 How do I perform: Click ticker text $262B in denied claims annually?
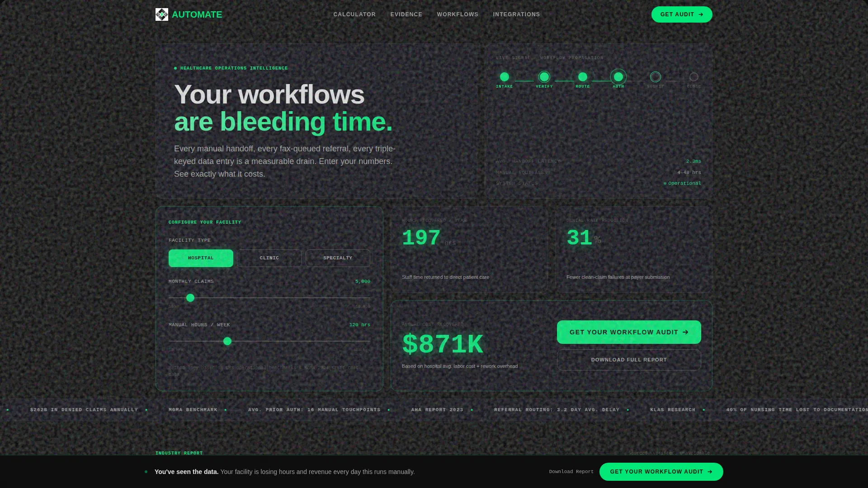coord(84,410)
